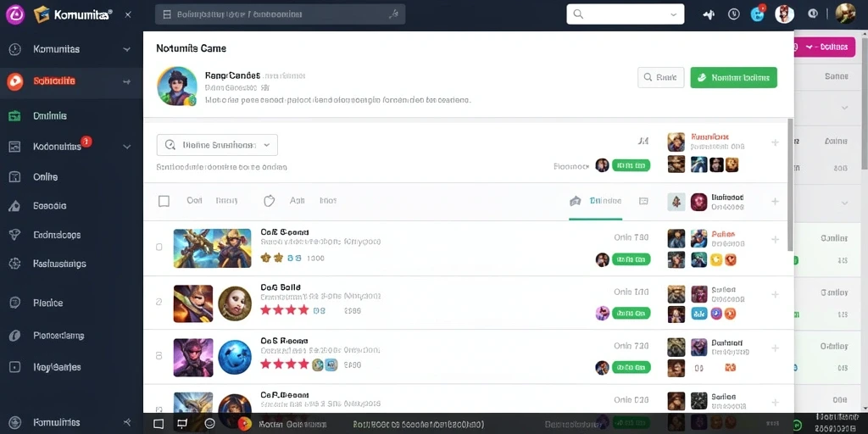Open the top search box dropdown arrow
The height and width of the screenshot is (434, 868).
pos(673,14)
